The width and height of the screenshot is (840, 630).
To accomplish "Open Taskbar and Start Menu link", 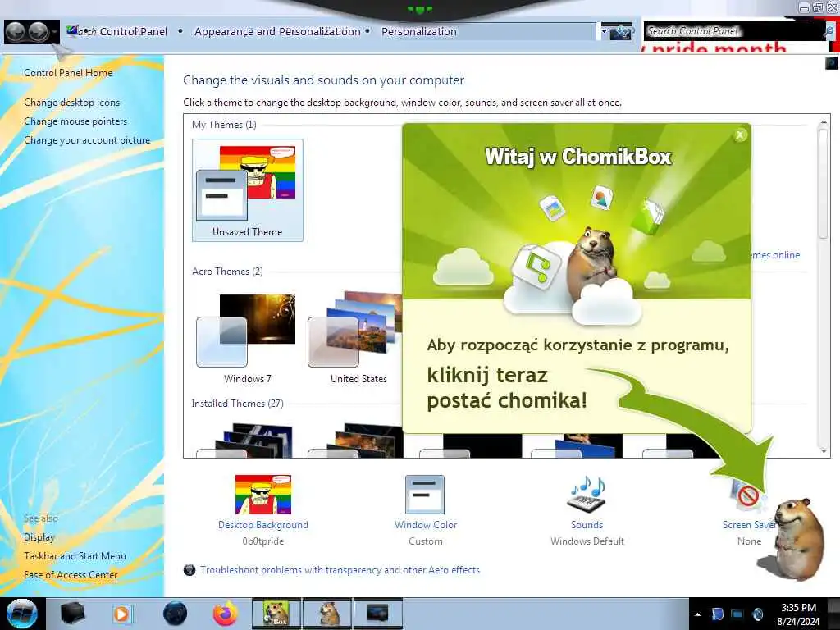I will coord(75,556).
